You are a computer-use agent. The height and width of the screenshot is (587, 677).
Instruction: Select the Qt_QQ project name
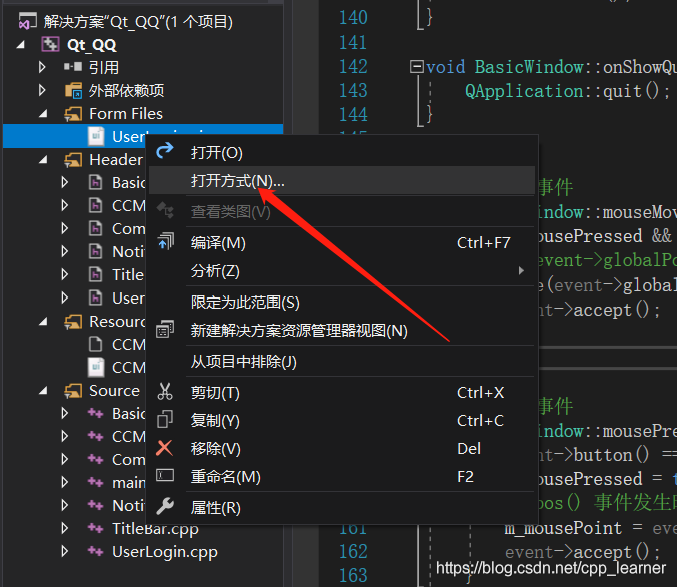pos(92,45)
